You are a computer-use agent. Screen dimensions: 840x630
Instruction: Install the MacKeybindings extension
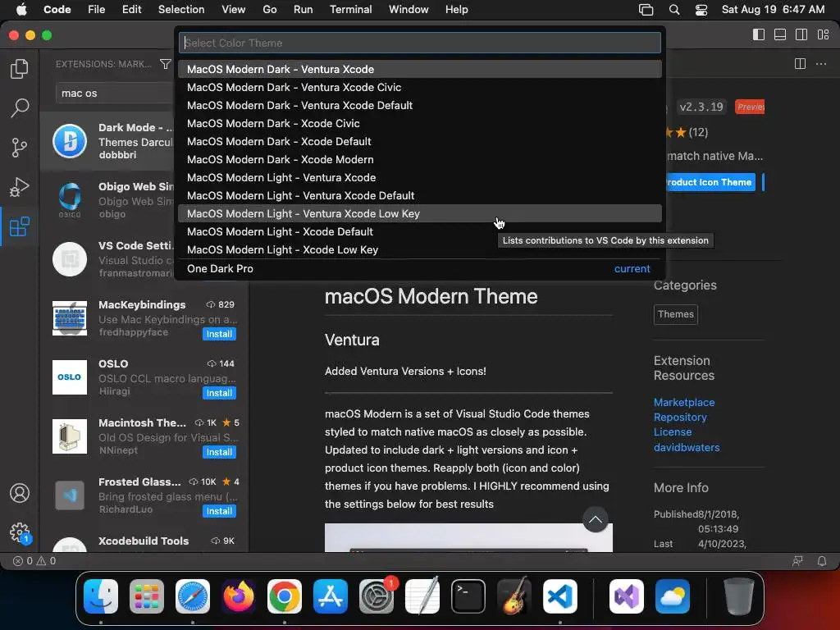(x=219, y=334)
